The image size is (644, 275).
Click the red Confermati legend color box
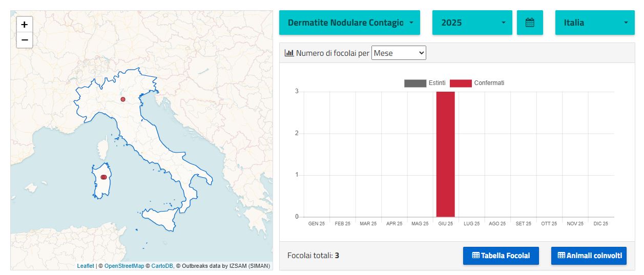(461, 83)
